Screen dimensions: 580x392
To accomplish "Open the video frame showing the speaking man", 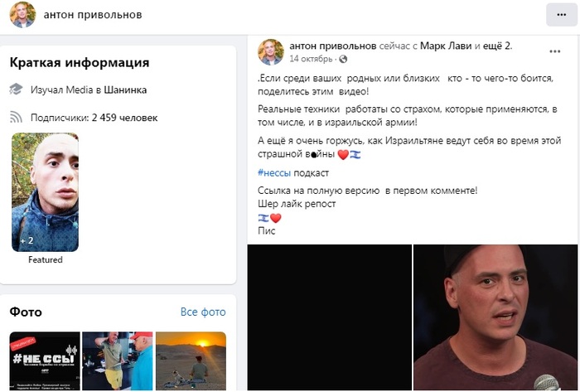I will click(495, 317).
